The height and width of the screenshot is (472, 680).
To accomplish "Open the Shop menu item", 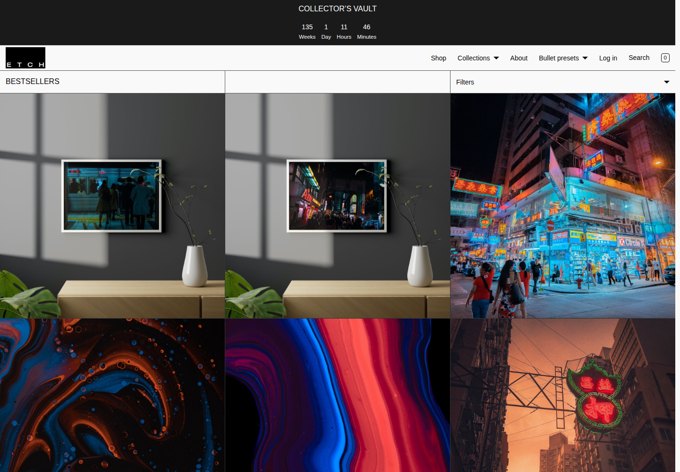I will click(438, 58).
